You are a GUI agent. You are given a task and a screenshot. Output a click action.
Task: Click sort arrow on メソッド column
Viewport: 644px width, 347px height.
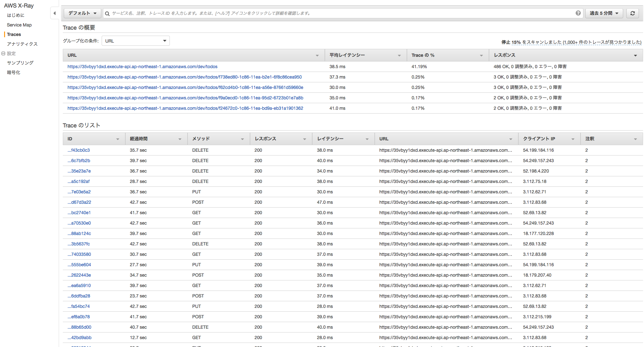coord(242,139)
